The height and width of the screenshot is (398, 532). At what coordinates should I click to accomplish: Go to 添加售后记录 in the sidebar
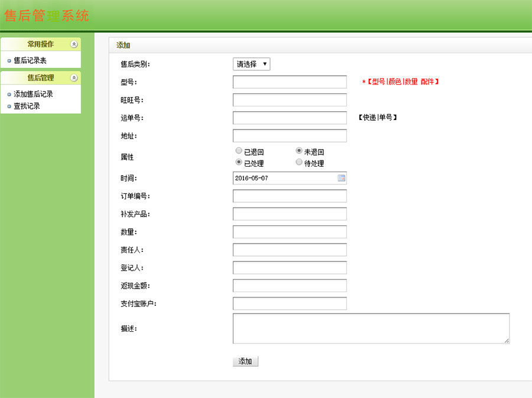tap(33, 94)
